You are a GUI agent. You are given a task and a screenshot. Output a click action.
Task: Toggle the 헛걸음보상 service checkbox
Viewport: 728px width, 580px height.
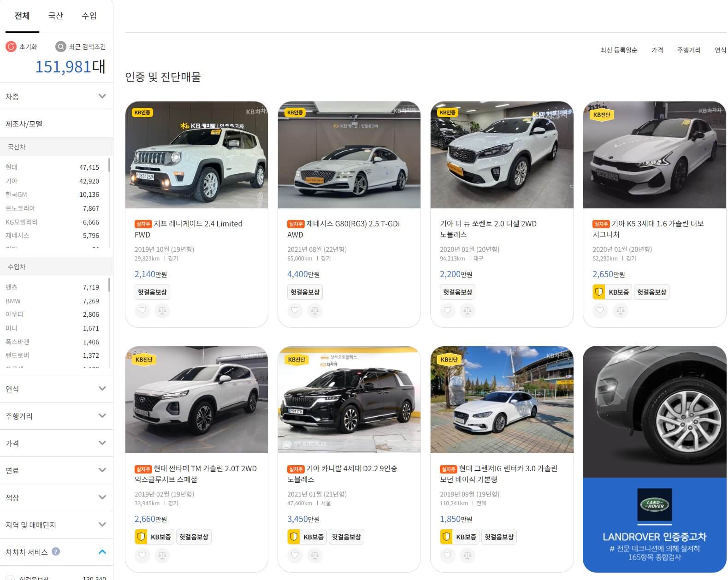coord(10,578)
